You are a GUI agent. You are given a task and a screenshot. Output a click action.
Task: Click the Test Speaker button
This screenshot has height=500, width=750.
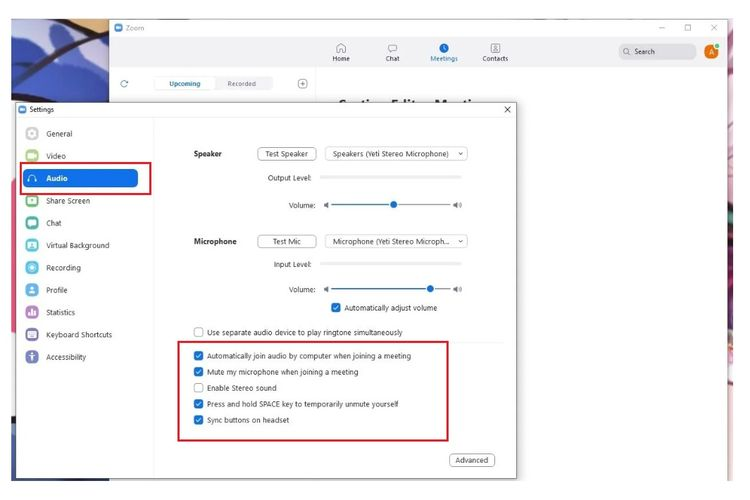tap(286, 154)
